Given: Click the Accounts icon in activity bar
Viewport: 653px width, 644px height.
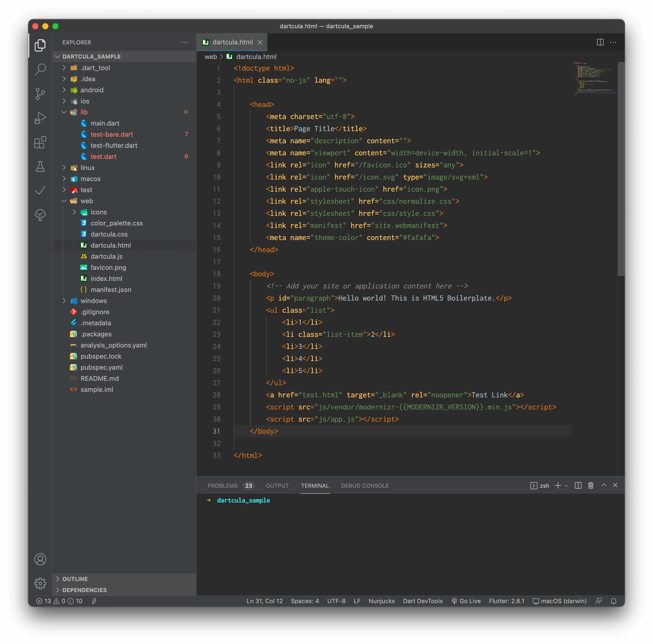Looking at the screenshot, I should (40, 559).
